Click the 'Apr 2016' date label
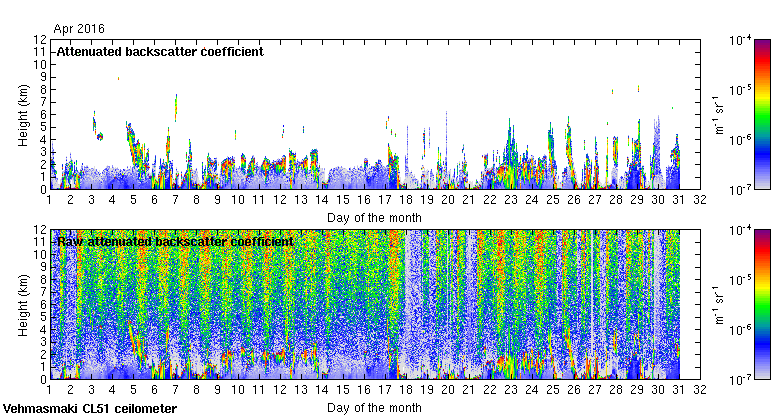The image size is (780, 420). point(79,28)
